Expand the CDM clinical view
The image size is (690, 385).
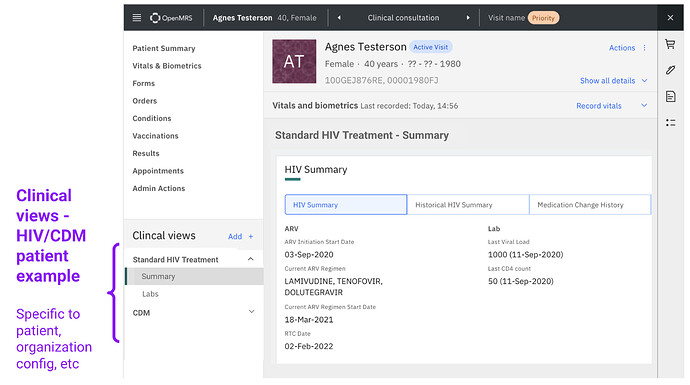point(251,312)
